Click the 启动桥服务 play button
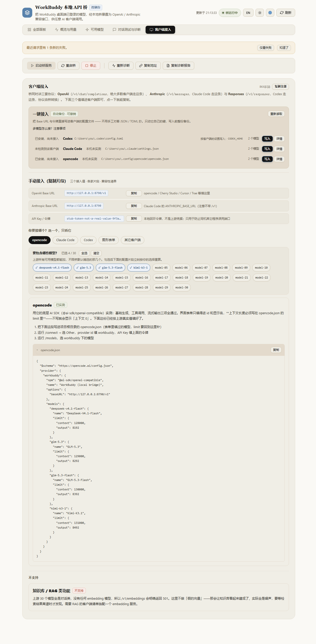316x644 pixels. [x=41, y=66]
